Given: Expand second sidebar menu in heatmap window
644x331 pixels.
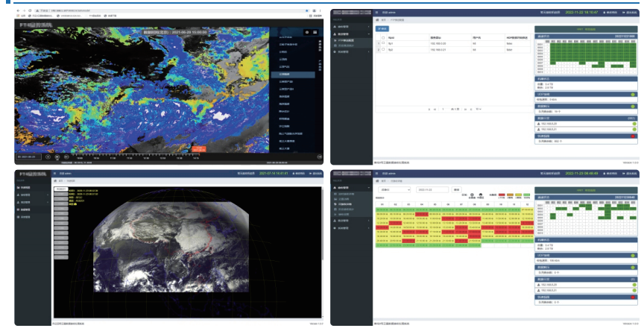Looking at the screenshot, I should (352, 221).
